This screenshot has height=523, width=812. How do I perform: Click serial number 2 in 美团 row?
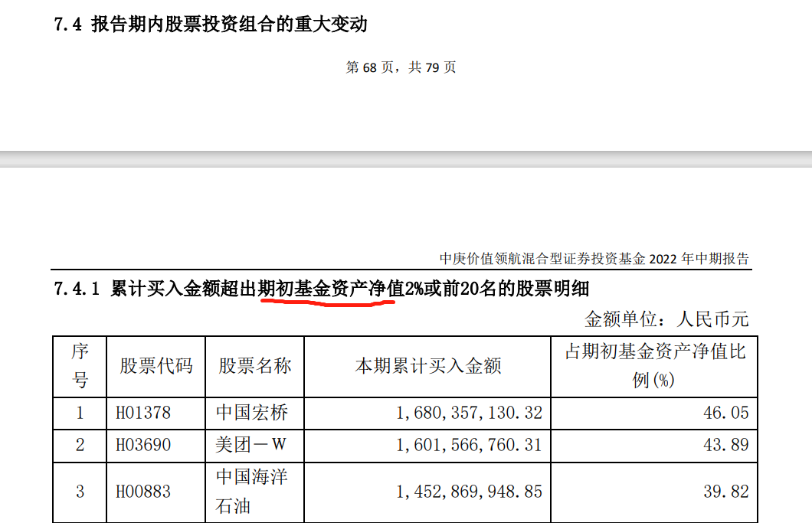point(80,445)
